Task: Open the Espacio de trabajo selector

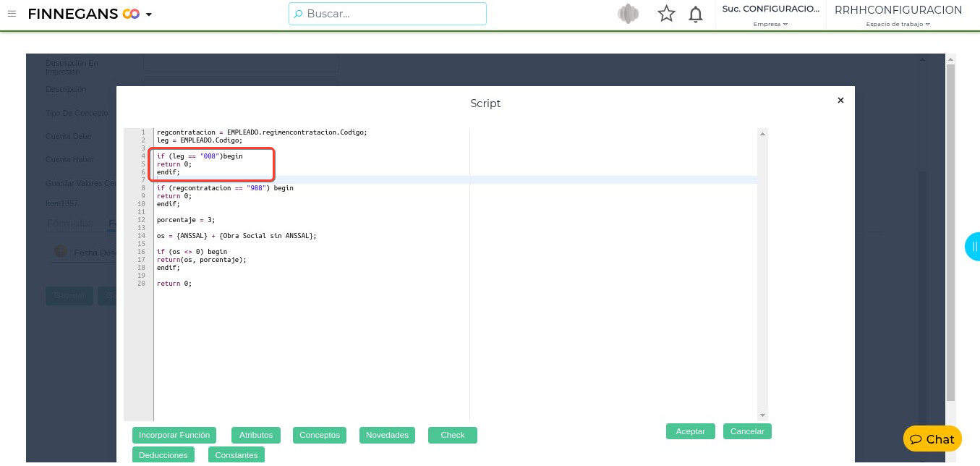Action: point(898,24)
